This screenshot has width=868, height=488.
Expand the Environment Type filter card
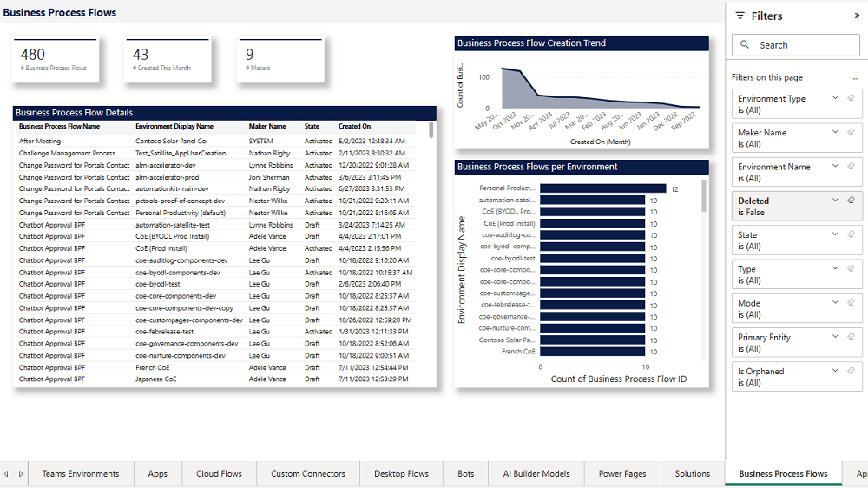point(835,98)
